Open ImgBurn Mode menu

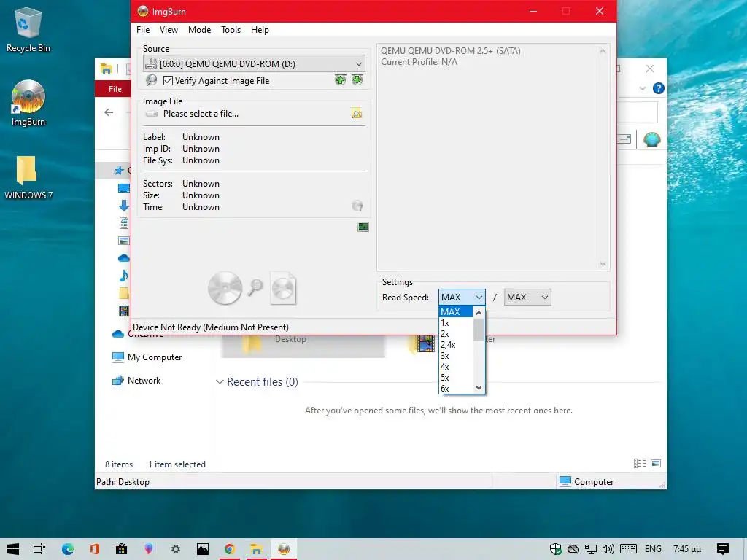(199, 29)
